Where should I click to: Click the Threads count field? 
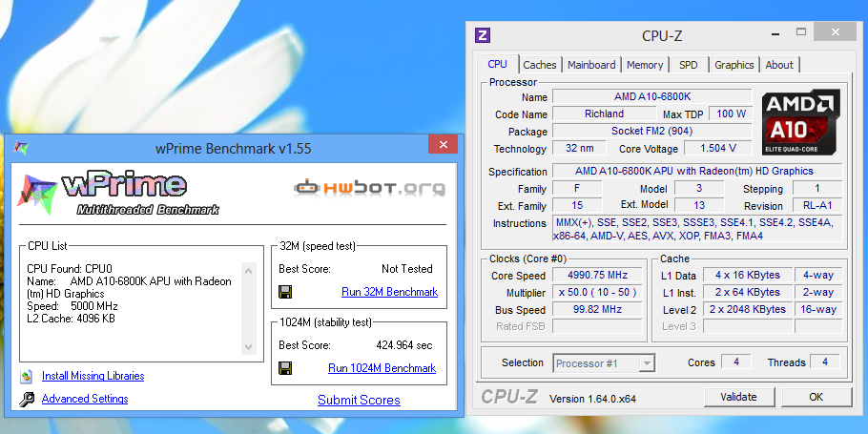pos(825,362)
